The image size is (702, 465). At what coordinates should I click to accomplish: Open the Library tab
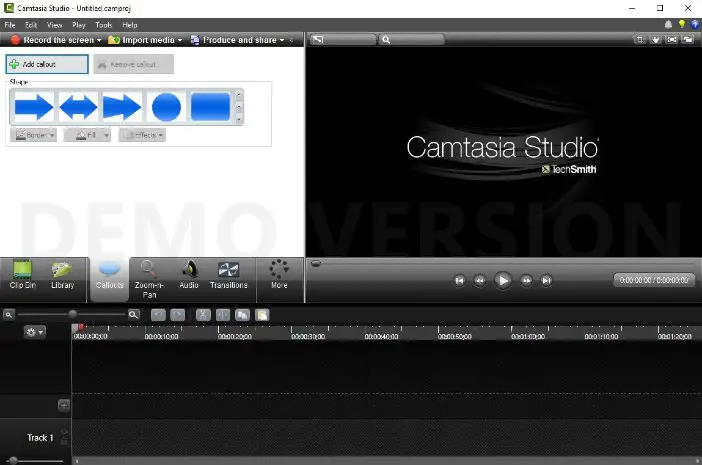(62, 276)
